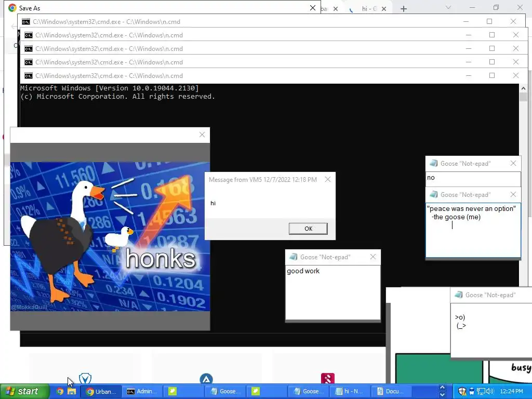
Task: Open File Explorer from the quick launch icon
Action: point(72,391)
